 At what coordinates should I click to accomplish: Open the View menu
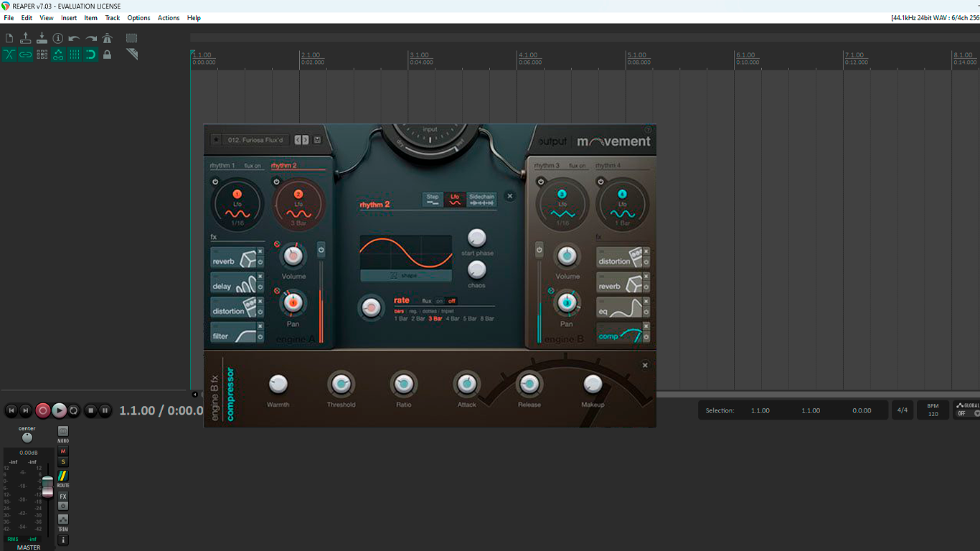(47, 18)
